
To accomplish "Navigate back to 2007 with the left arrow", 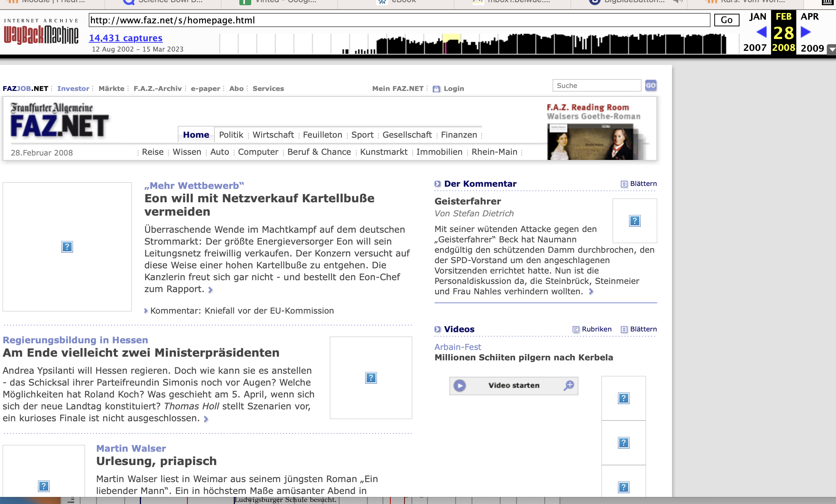I will coord(761,33).
